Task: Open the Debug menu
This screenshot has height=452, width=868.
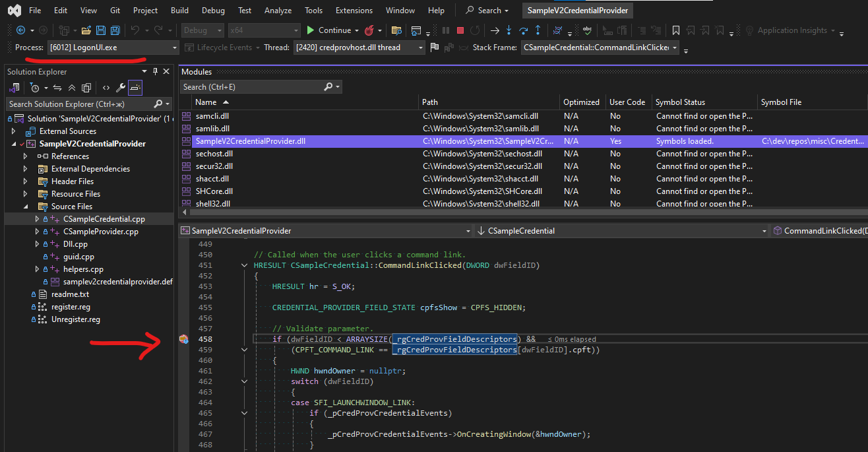Action: click(212, 11)
